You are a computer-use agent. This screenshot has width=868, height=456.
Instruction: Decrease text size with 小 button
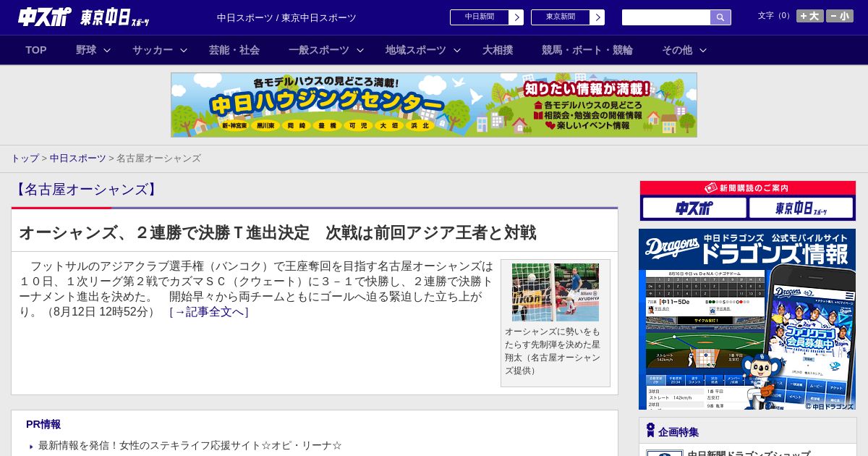[x=840, y=16]
